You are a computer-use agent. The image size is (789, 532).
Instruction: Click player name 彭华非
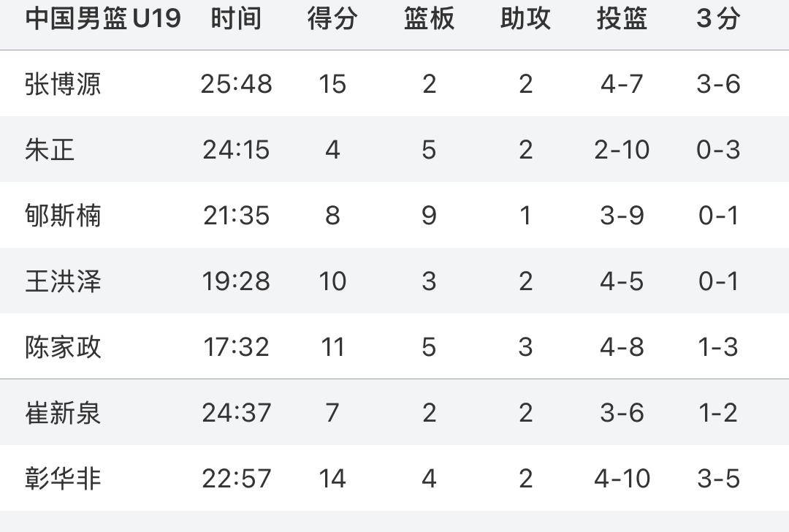pyautogui.click(x=63, y=479)
